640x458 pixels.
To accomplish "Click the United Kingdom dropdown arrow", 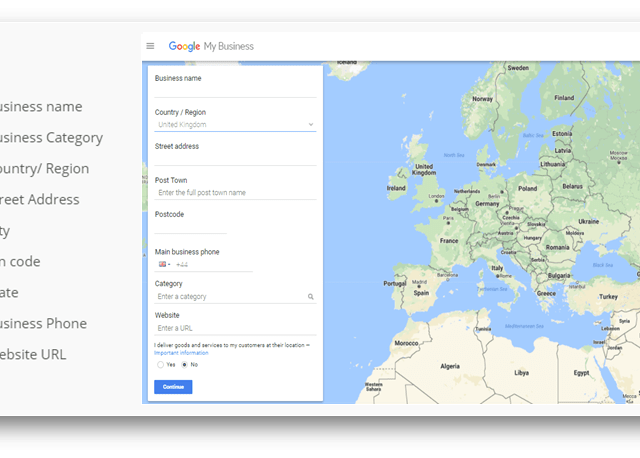I will (x=311, y=125).
